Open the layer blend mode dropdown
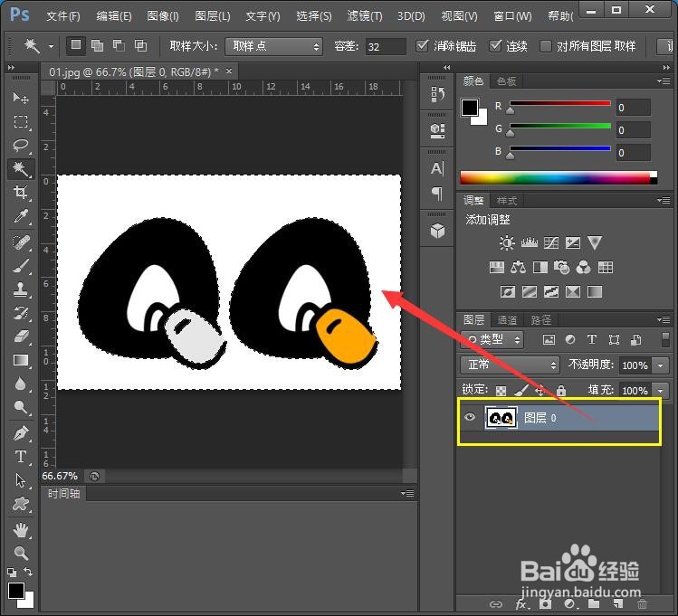The width and height of the screenshot is (678, 616). 510,365
